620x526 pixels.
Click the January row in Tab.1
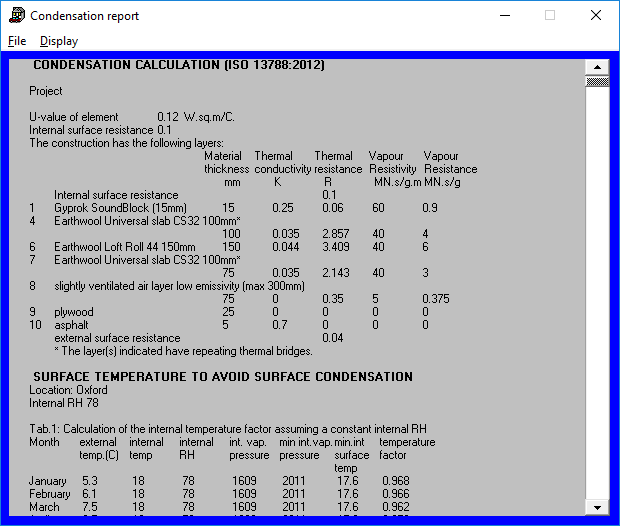219,481
